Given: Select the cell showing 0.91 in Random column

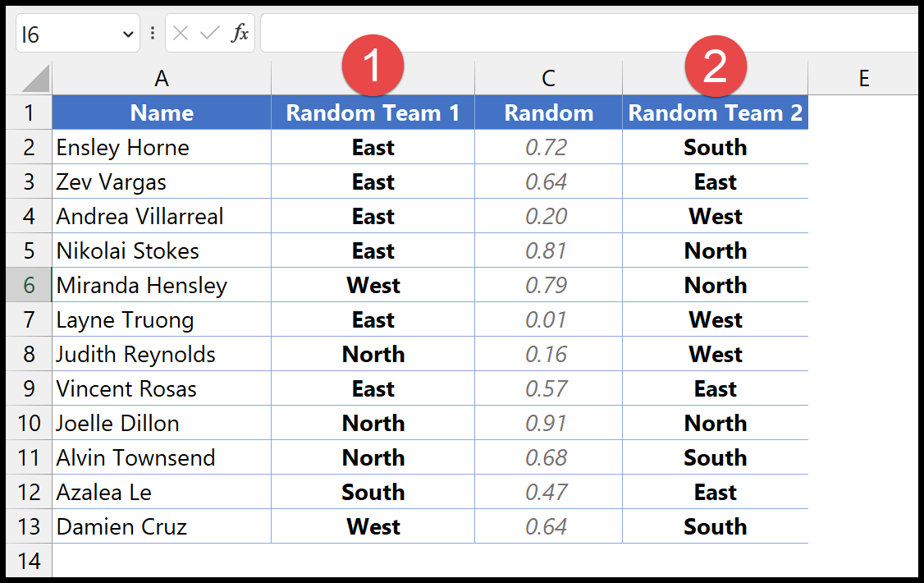Looking at the screenshot, I should tap(548, 423).
